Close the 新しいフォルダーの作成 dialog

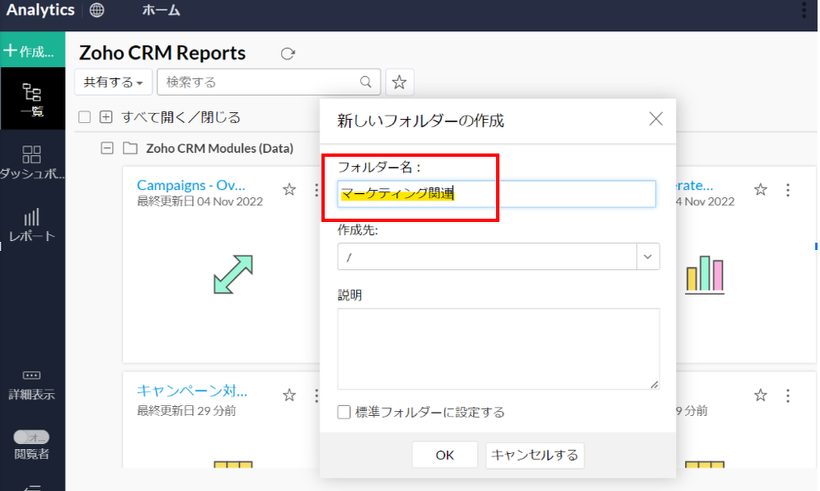pos(656,119)
